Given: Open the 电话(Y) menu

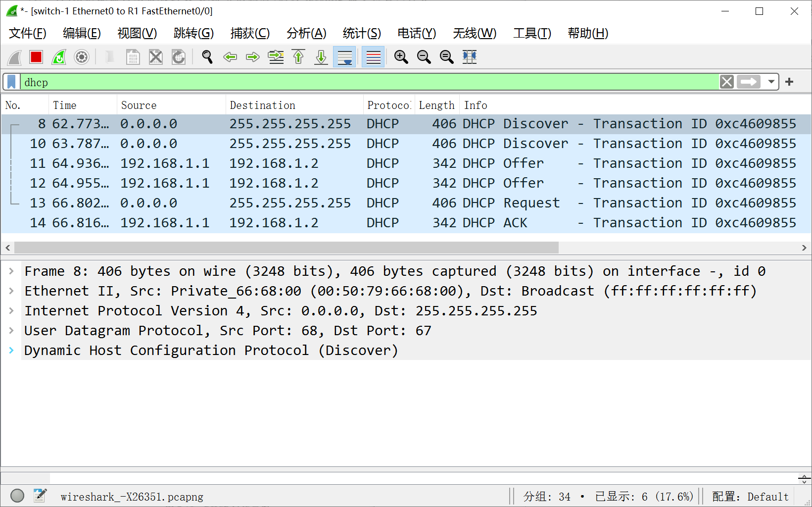Looking at the screenshot, I should (x=417, y=33).
